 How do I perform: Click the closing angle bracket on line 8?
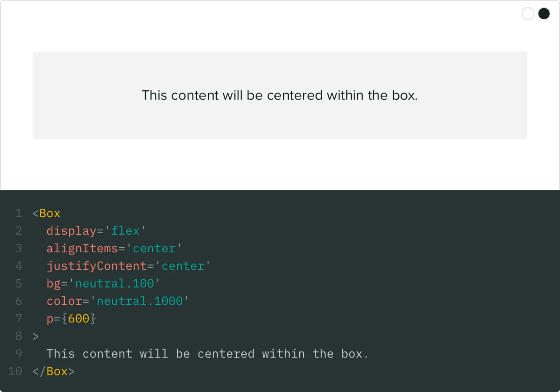coord(35,336)
